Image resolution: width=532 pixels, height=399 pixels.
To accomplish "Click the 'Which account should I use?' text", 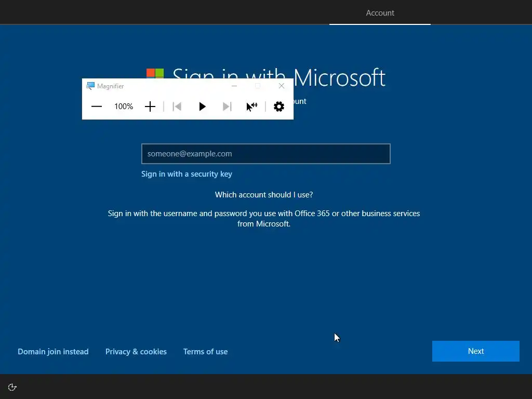I will click(264, 195).
